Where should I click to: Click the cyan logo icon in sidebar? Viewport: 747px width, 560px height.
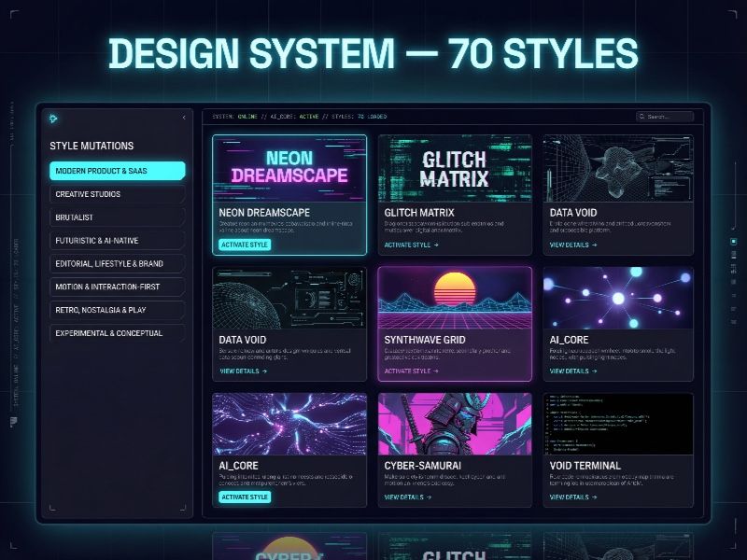click(53, 119)
